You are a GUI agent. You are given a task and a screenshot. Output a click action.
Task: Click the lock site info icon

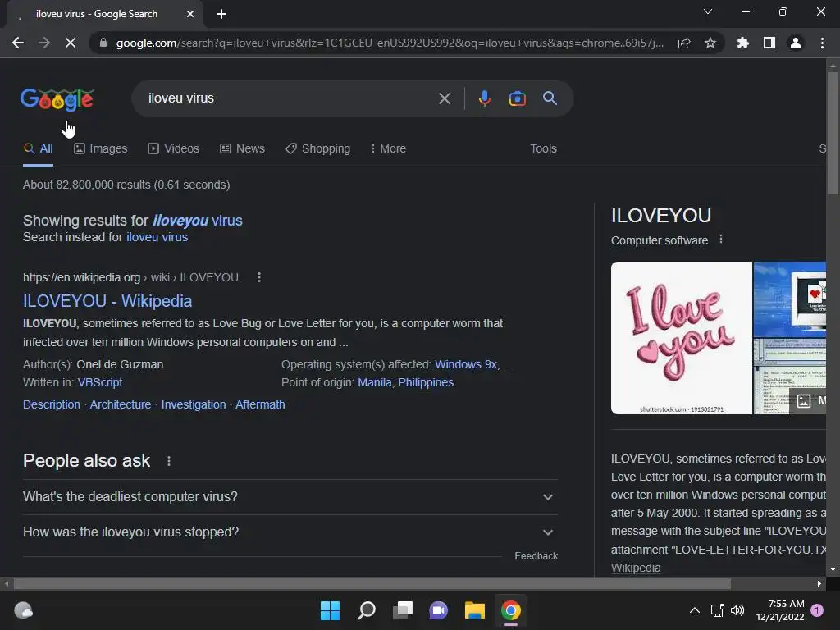pyautogui.click(x=103, y=43)
